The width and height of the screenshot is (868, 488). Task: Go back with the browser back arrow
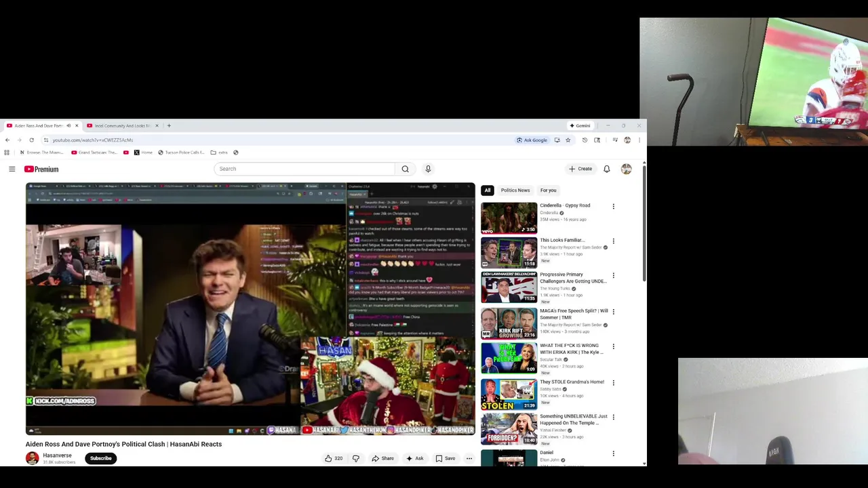pos(7,140)
